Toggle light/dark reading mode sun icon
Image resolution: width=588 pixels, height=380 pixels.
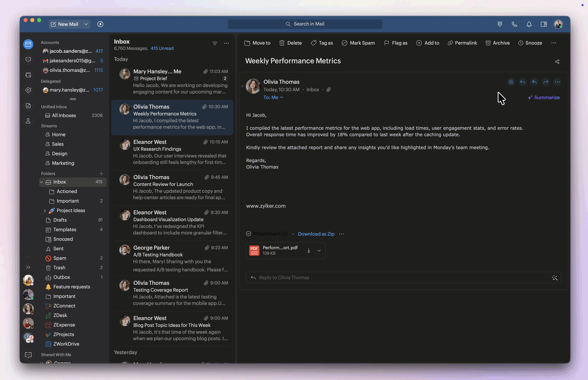click(511, 82)
